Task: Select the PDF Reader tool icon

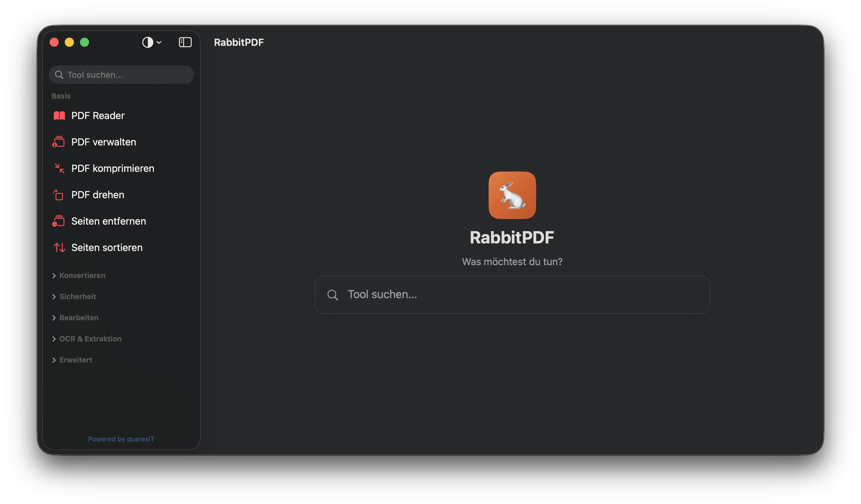Action: (x=58, y=115)
